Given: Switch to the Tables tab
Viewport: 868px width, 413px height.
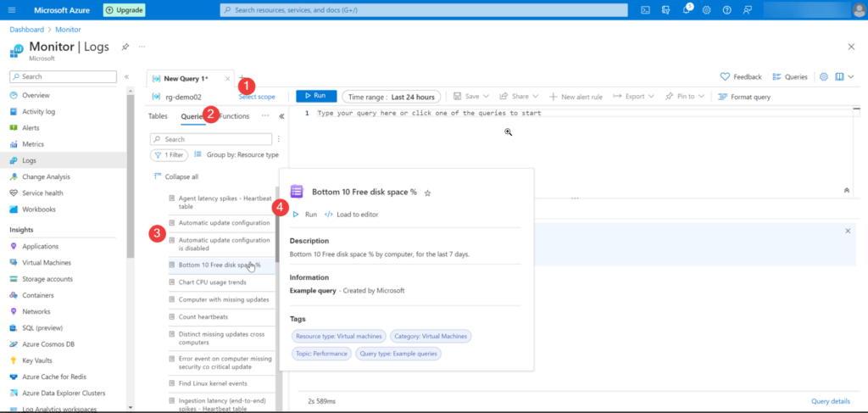Looking at the screenshot, I should coord(158,116).
